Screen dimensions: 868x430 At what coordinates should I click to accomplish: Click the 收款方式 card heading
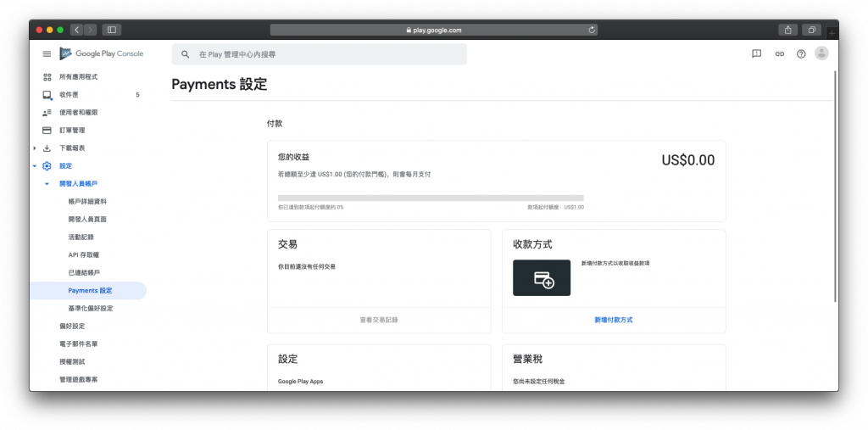pyautogui.click(x=532, y=244)
